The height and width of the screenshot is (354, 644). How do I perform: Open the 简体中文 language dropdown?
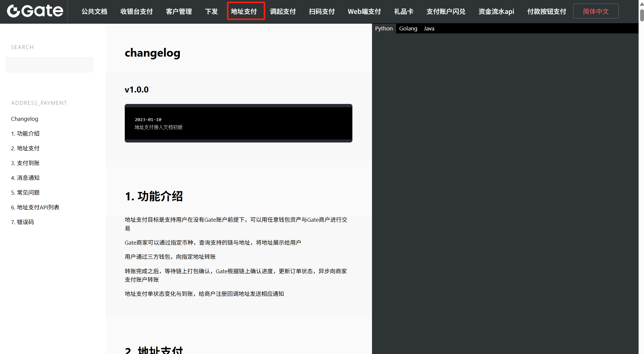pyautogui.click(x=596, y=11)
